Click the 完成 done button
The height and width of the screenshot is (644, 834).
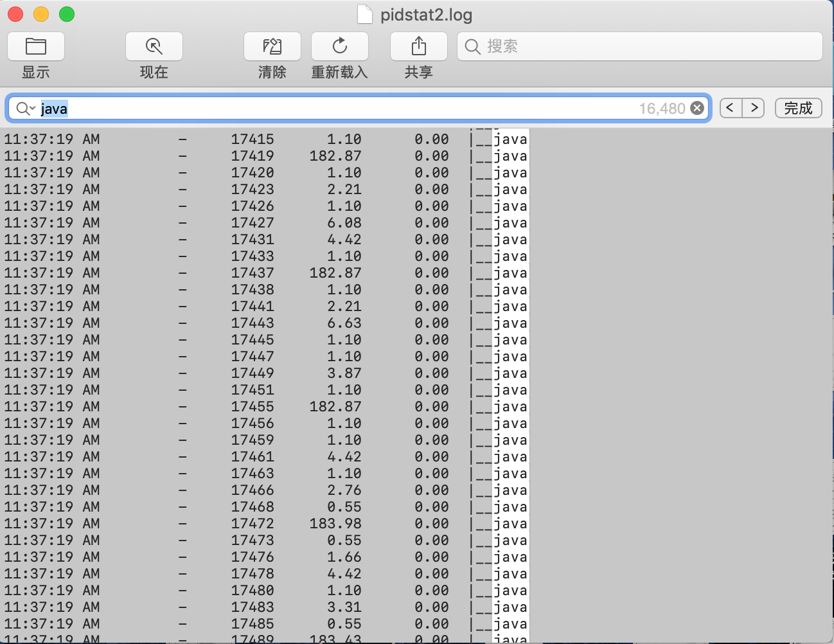pos(799,108)
